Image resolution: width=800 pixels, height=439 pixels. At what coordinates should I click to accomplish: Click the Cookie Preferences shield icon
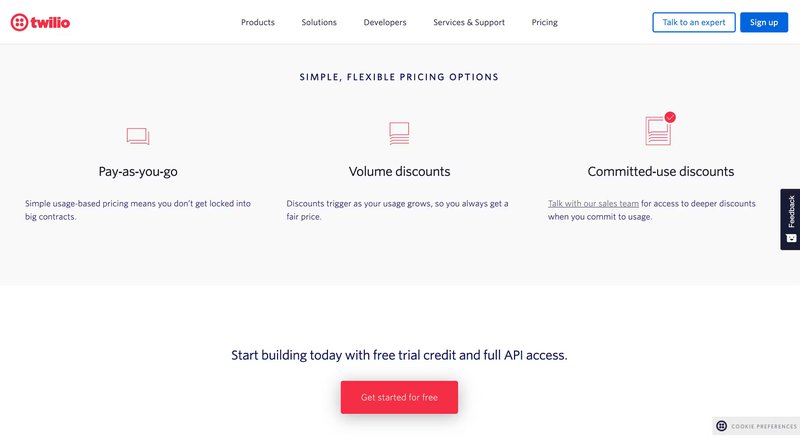pyautogui.click(x=722, y=427)
